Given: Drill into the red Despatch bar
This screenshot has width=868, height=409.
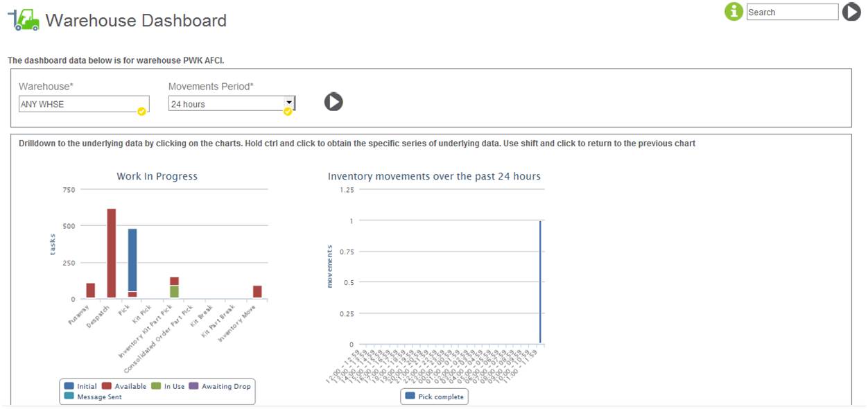Looking at the screenshot, I should click(112, 254).
